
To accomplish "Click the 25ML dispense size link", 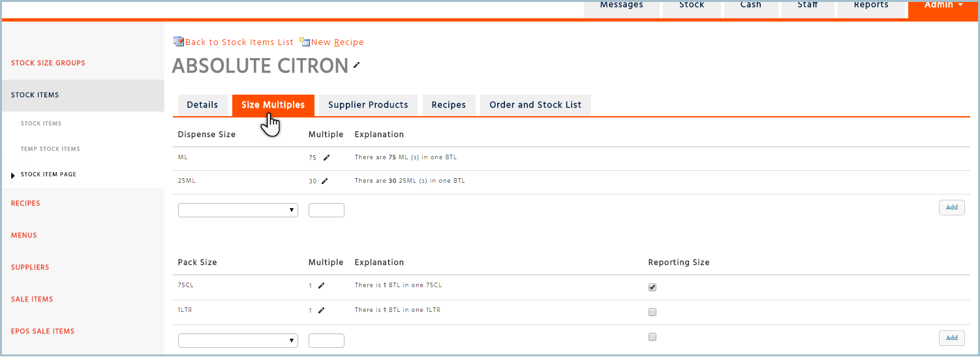I will tap(187, 181).
